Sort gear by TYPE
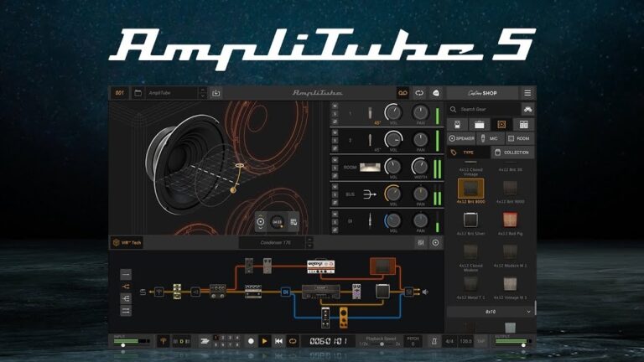Viewport: 644px width, 362px height. (468, 153)
